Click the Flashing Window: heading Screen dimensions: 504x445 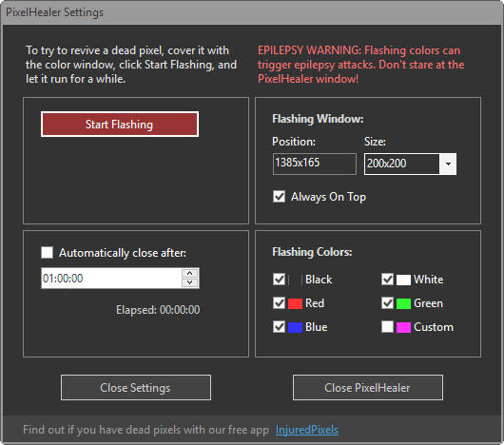pyautogui.click(x=318, y=119)
